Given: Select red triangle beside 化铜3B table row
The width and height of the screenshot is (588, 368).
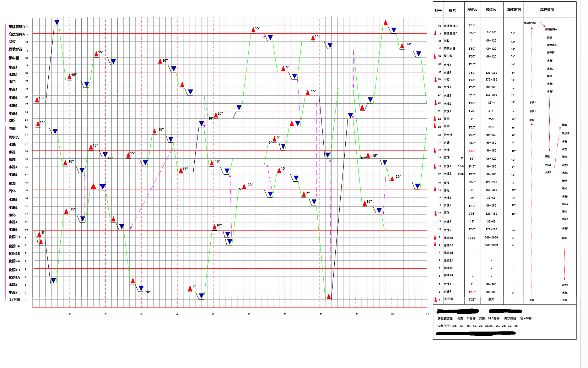Looking at the screenshot, I should (435, 237).
